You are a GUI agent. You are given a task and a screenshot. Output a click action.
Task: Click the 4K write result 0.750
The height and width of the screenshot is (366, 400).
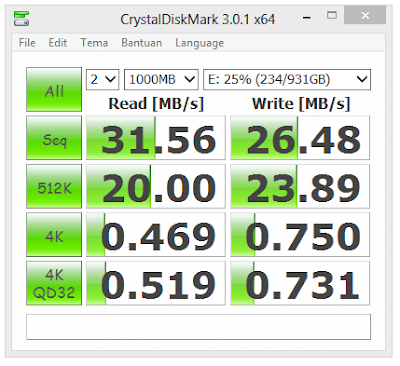(x=300, y=235)
